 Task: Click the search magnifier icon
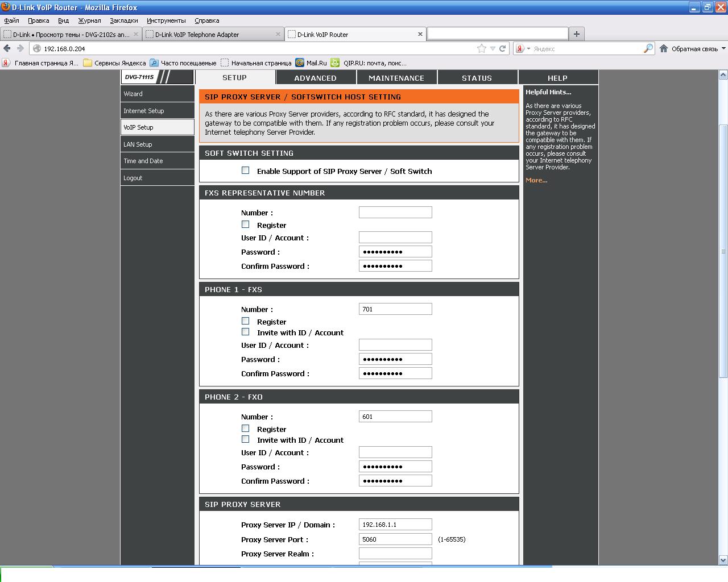[648, 49]
